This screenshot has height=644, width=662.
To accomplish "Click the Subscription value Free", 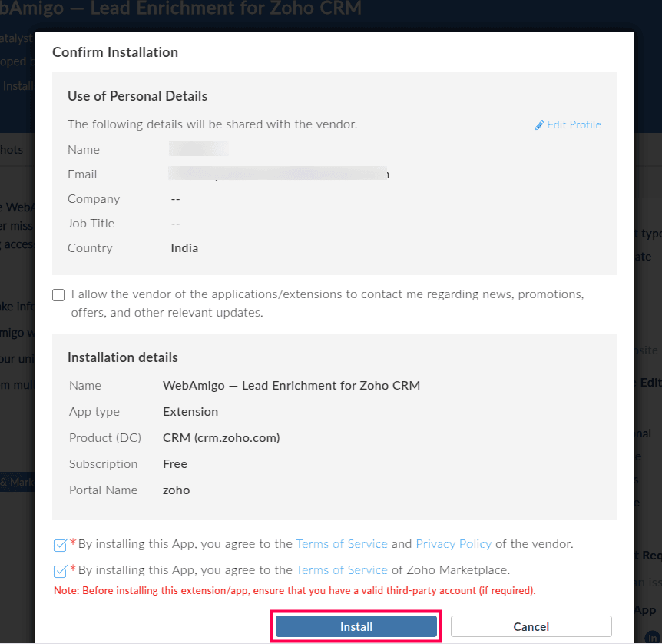I will point(175,464).
